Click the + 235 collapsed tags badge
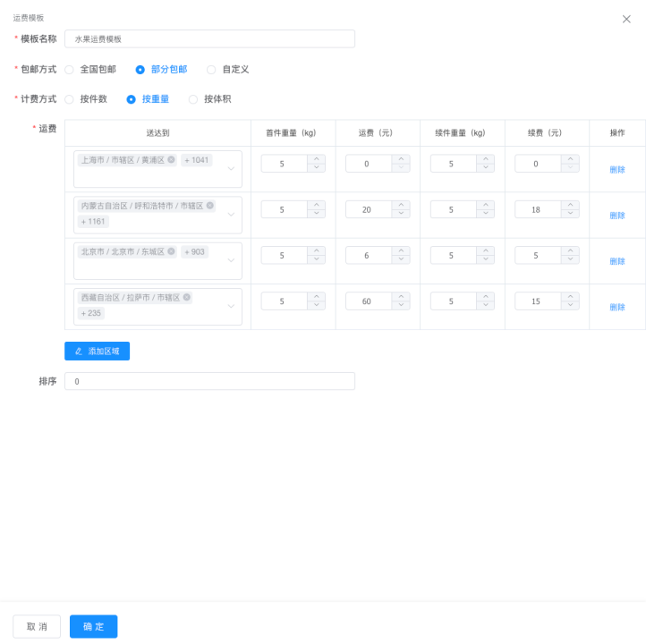Viewport: 646px width, 644px height. [91, 313]
